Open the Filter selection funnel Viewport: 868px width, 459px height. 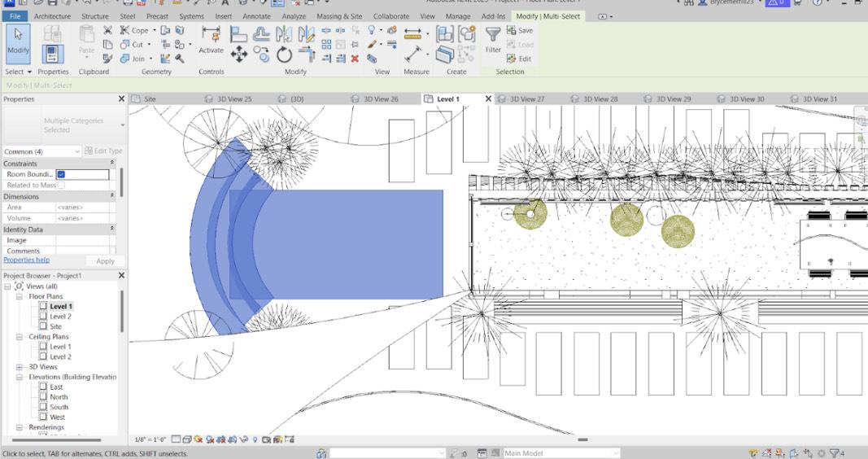(493, 40)
